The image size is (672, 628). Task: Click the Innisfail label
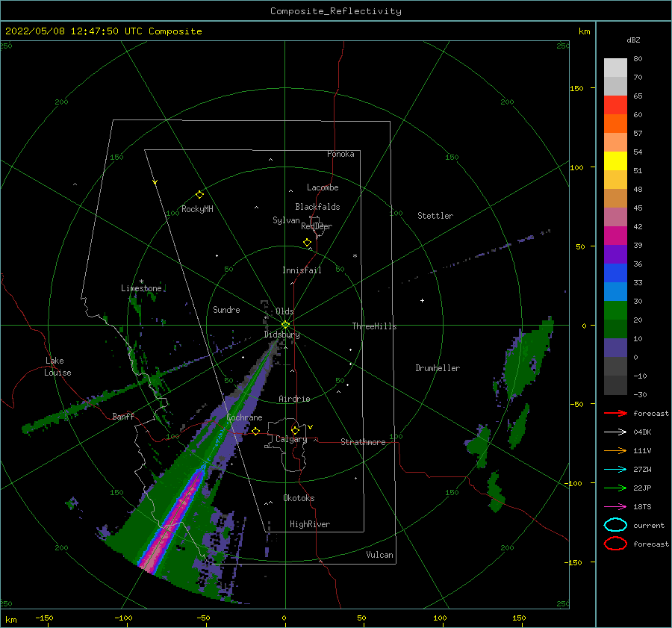[x=302, y=270]
